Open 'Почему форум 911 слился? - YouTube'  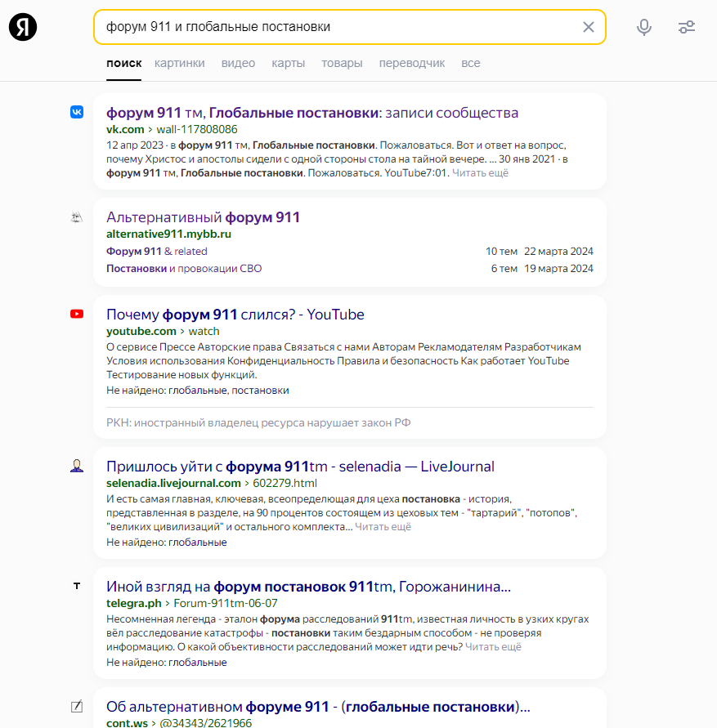click(x=235, y=315)
